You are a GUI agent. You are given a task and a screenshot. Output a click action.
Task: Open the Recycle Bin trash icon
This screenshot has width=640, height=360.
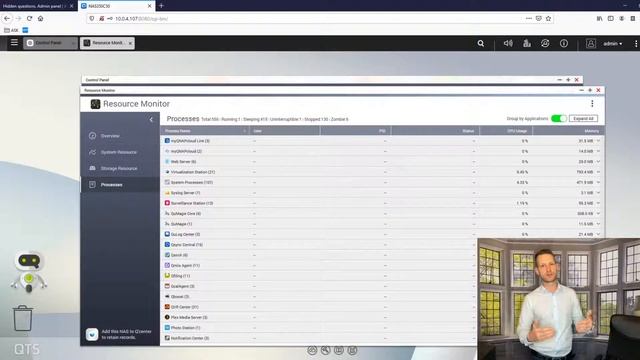22,318
